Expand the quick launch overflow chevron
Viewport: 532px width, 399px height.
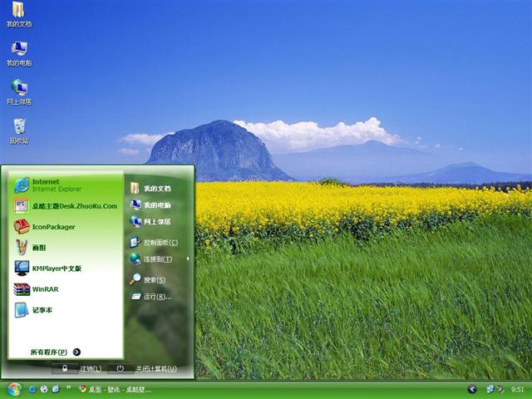[x=68, y=387]
